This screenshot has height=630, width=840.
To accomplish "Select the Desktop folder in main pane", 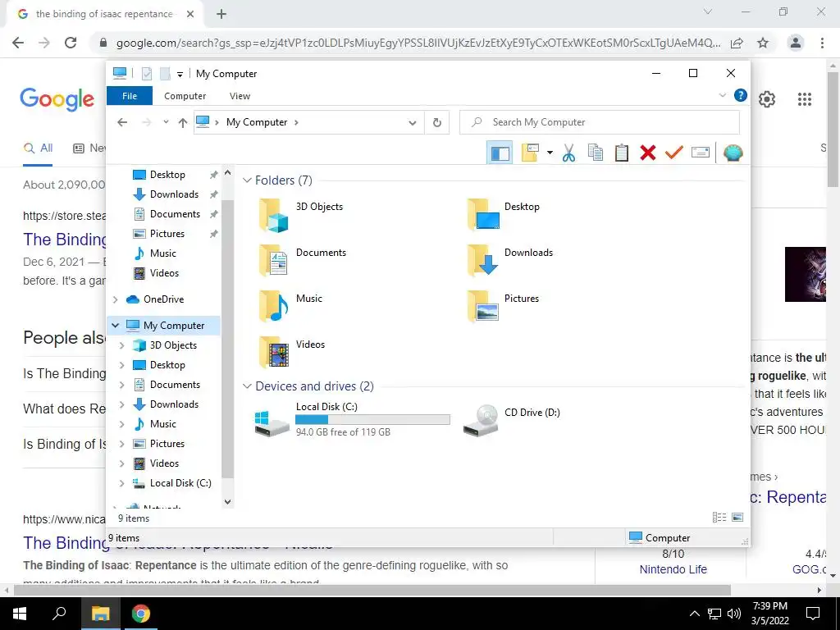I will (x=504, y=214).
